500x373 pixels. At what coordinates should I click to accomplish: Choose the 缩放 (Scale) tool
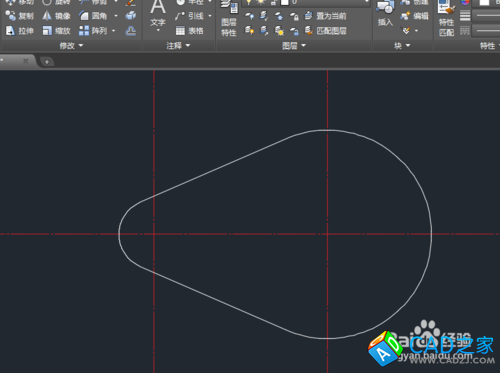[x=56, y=31]
